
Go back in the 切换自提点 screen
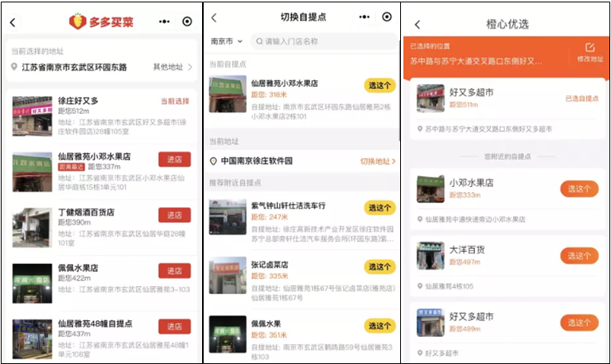coord(214,17)
